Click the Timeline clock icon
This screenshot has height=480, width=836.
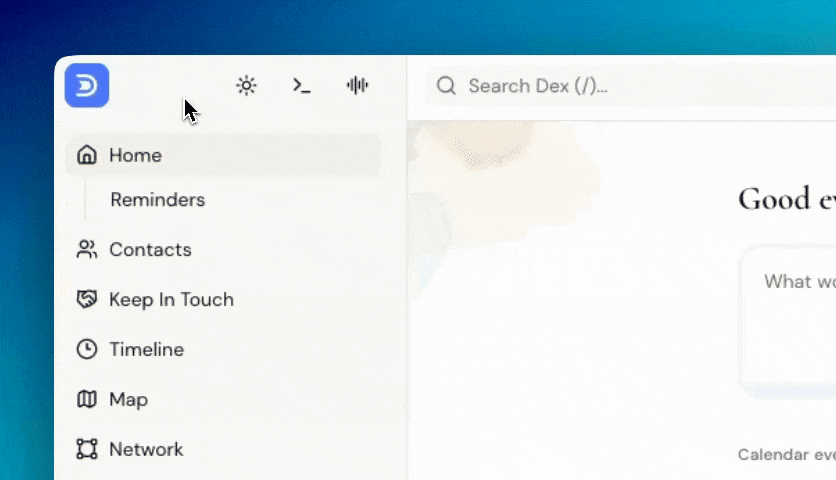pos(87,349)
